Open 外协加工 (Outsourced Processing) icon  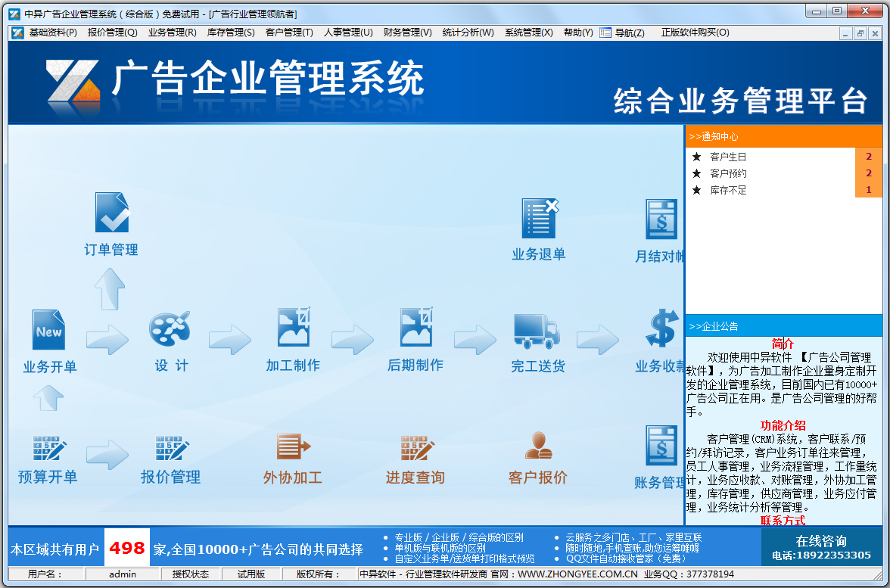(x=293, y=452)
